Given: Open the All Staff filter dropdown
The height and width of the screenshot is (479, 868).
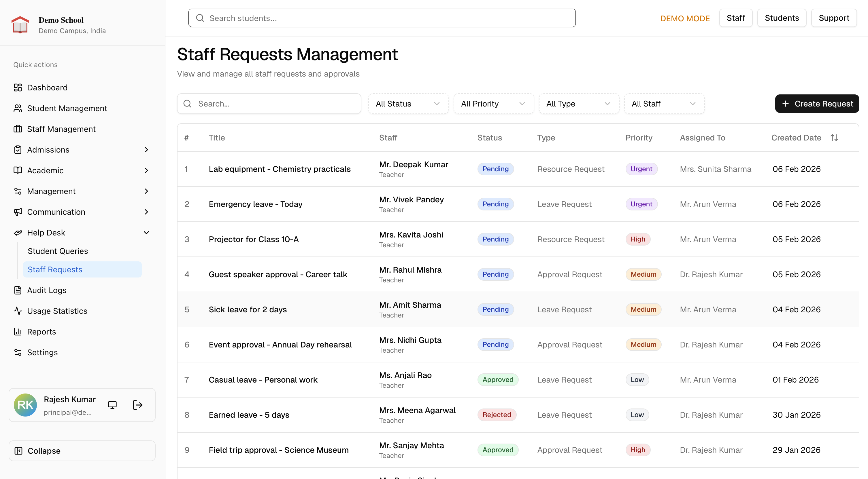Looking at the screenshot, I should tap(664, 104).
